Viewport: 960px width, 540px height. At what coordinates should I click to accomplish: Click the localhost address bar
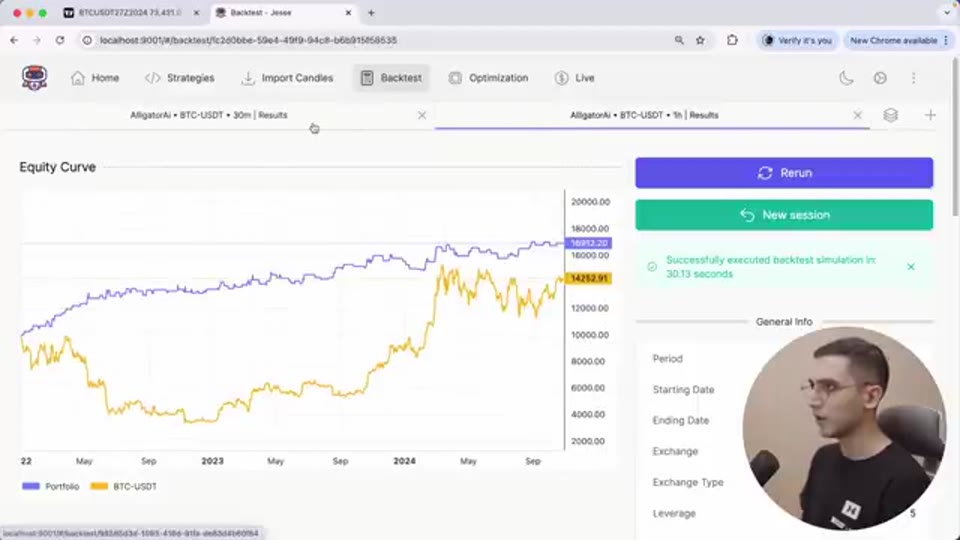click(x=380, y=40)
